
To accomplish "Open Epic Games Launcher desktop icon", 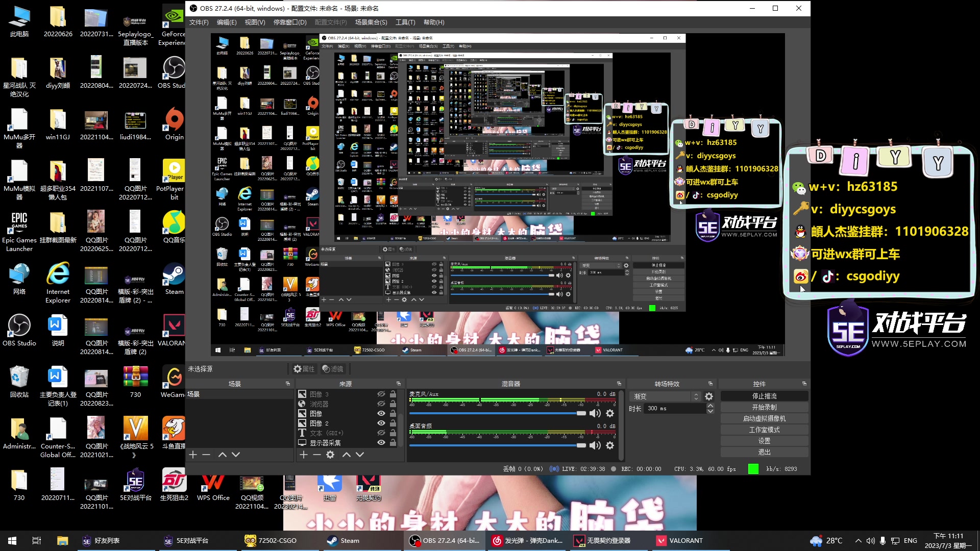I will (x=19, y=232).
